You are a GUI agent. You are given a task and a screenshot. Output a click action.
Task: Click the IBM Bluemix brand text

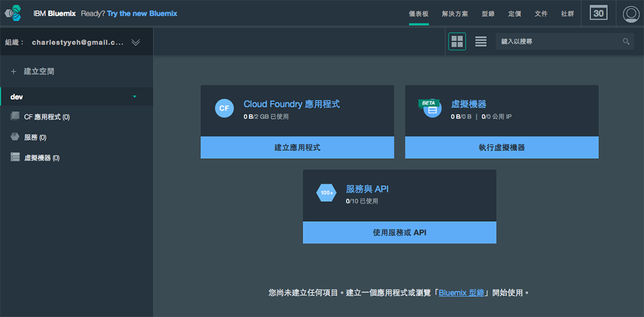(55, 14)
